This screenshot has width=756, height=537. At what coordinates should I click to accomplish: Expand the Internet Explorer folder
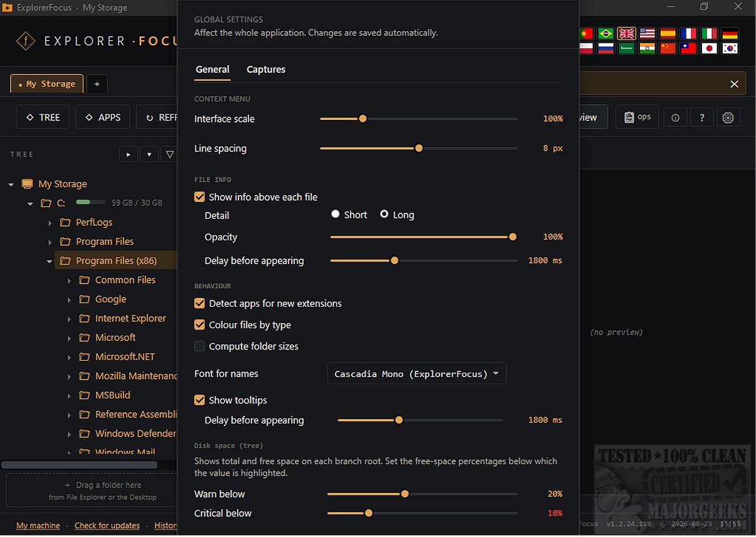[69, 319]
